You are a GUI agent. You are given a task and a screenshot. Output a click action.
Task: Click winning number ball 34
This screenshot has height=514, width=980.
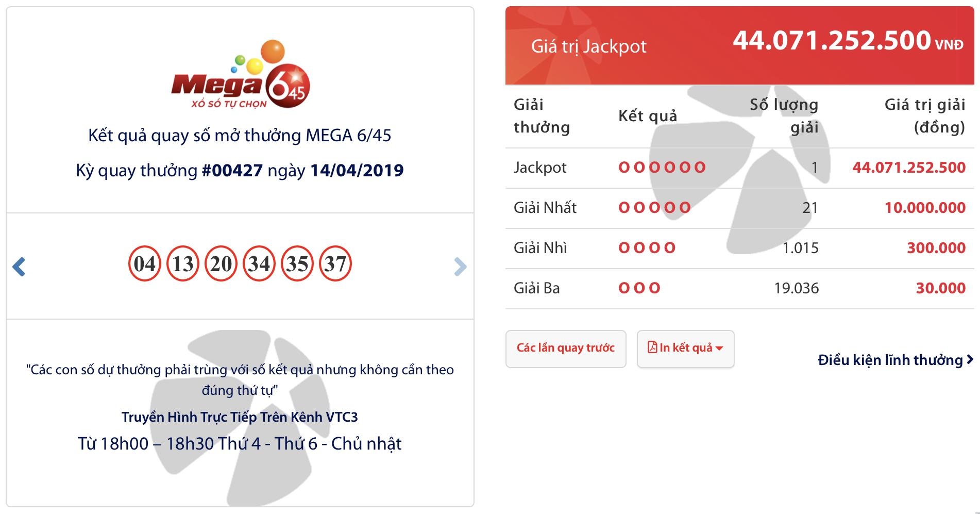click(x=259, y=264)
